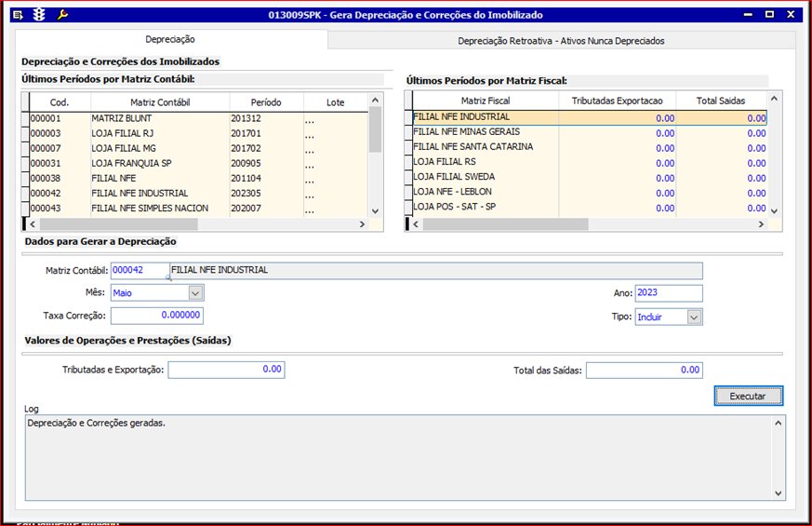Click the form list icon in title bar
The image size is (812, 526).
click(x=18, y=15)
